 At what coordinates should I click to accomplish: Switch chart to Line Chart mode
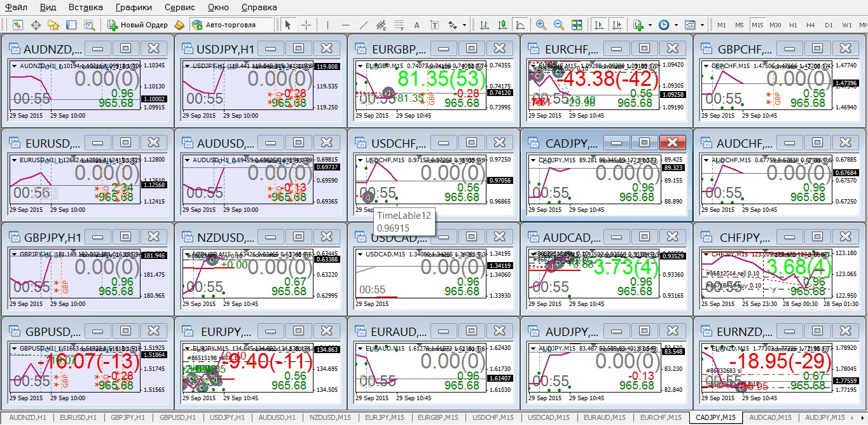click(x=520, y=25)
